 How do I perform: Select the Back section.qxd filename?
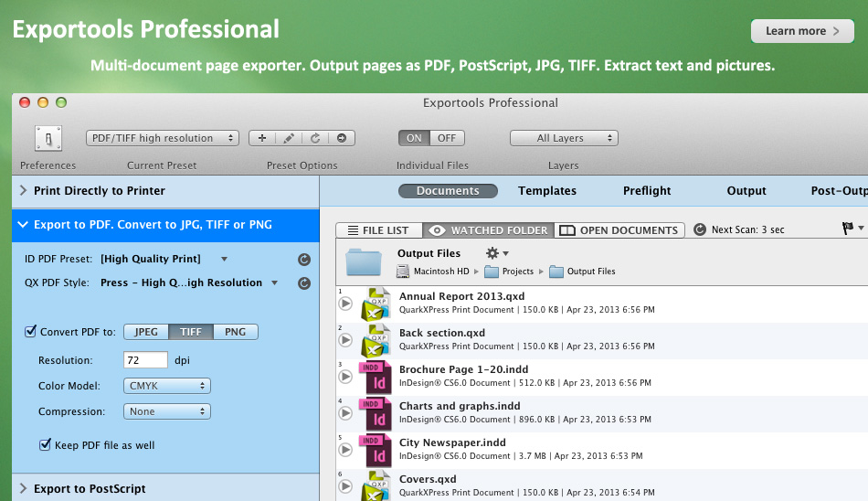(441, 333)
